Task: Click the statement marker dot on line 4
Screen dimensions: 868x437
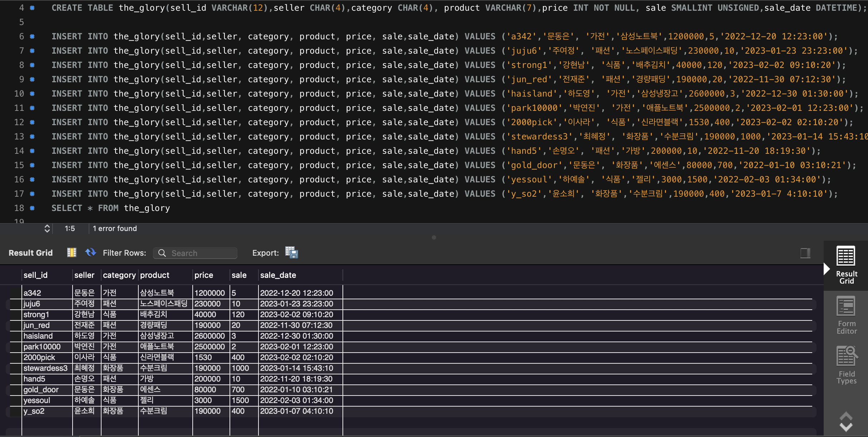Action: click(32, 8)
